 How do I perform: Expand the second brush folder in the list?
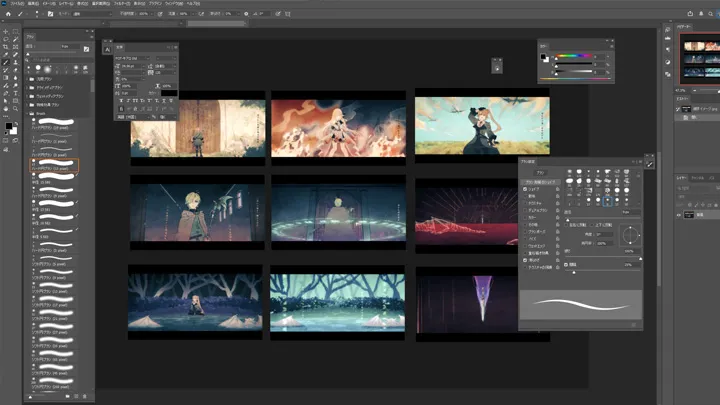pyautogui.click(x=27, y=88)
